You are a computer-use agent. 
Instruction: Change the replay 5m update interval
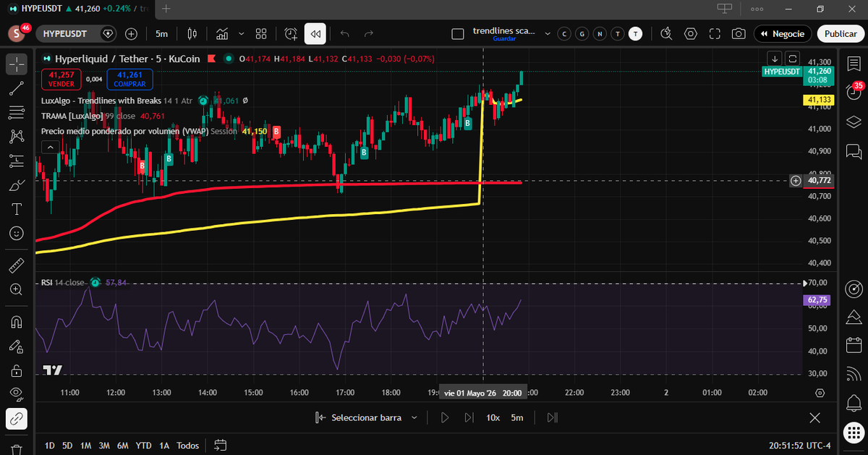point(517,417)
